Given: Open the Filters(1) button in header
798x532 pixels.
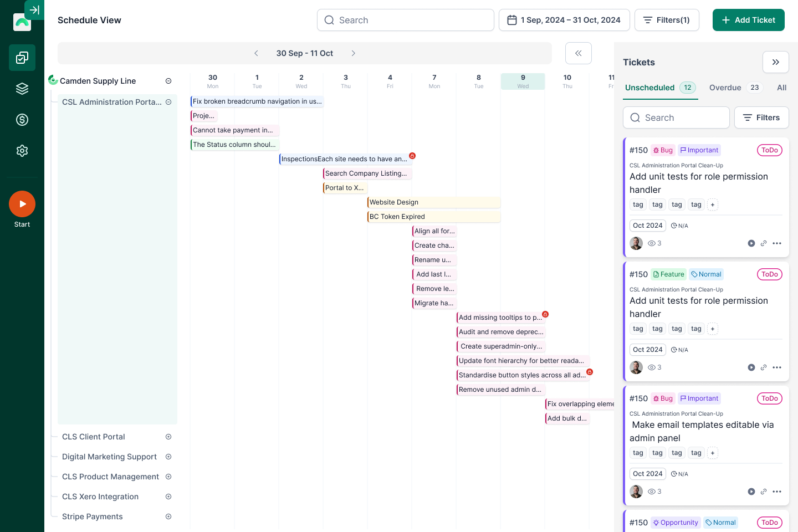Looking at the screenshot, I should click(667, 20).
